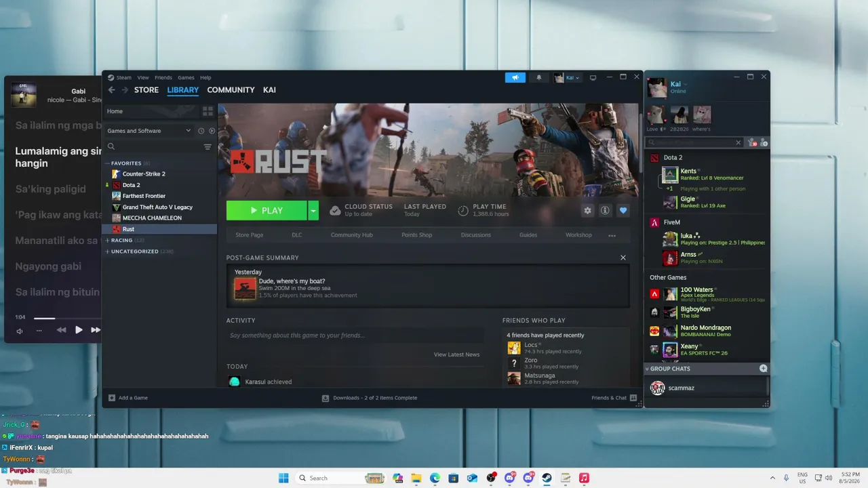Open Rust game settings gear icon
Screen dimensions: 868x488
pos(587,211)
